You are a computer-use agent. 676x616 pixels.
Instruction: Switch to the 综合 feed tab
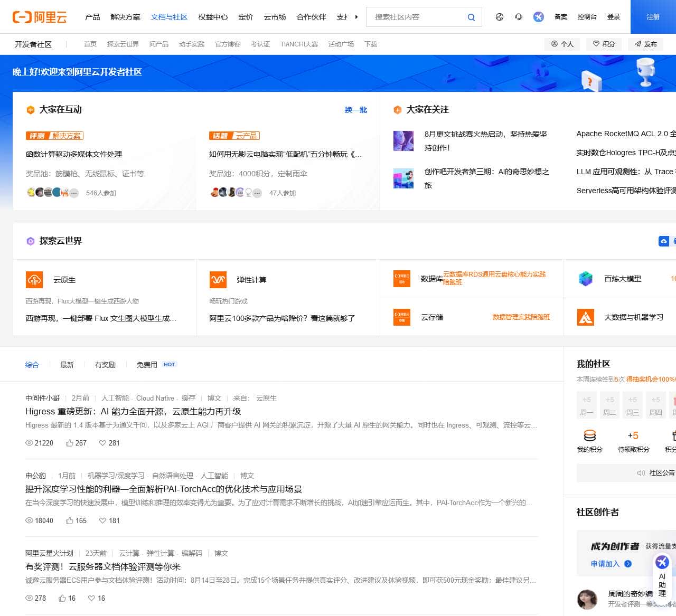point(32,365)
